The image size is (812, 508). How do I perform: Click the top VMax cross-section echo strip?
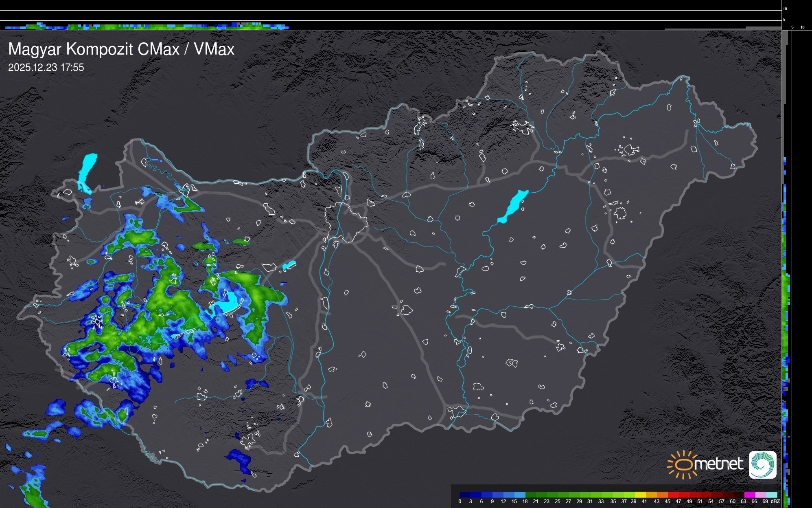tap(147, 26)
